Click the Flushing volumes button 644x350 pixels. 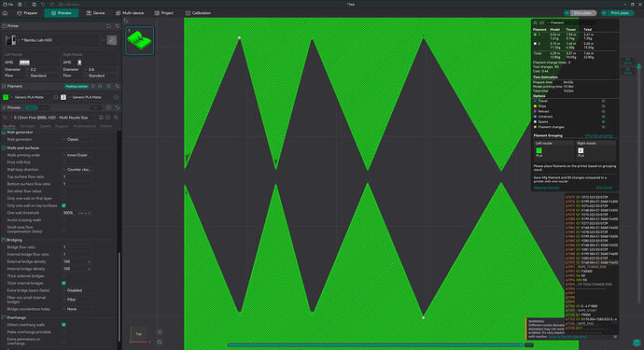[x=77, y=86]
